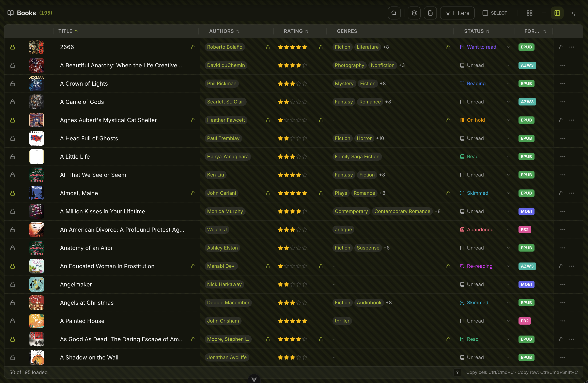Expand Skimmed status dropdown for Angels at Christmas
588x383 pixels.
click(x=508, y=303)
